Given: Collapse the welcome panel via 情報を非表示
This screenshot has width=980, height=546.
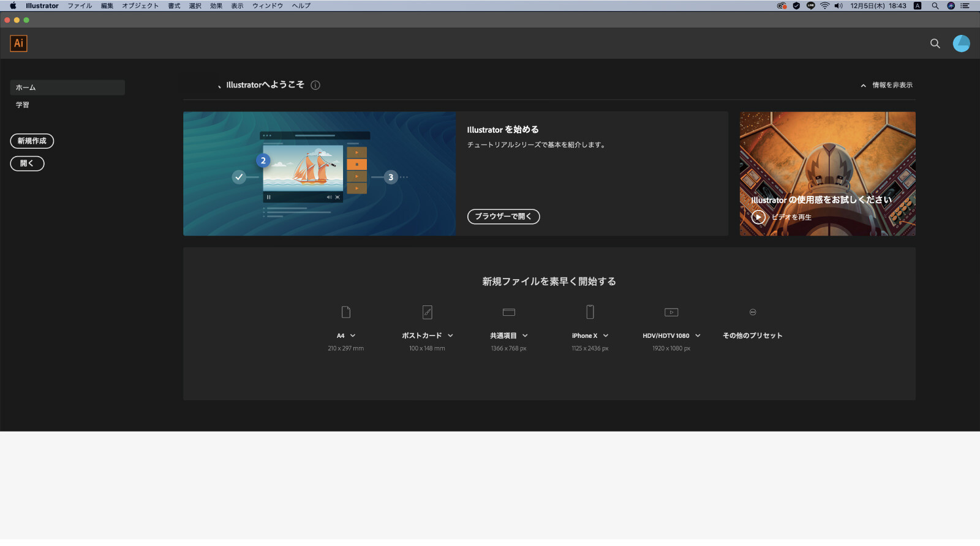Looking at the screenshot, I should coord(886,85).
